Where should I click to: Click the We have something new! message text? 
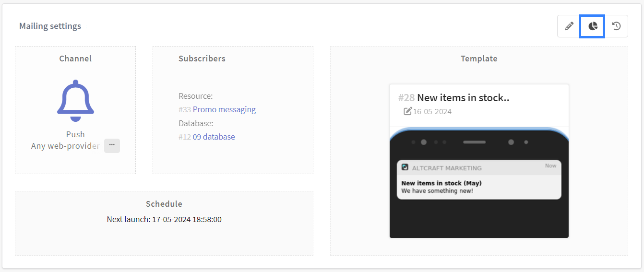pyautogui.click(x=437, y=191)
